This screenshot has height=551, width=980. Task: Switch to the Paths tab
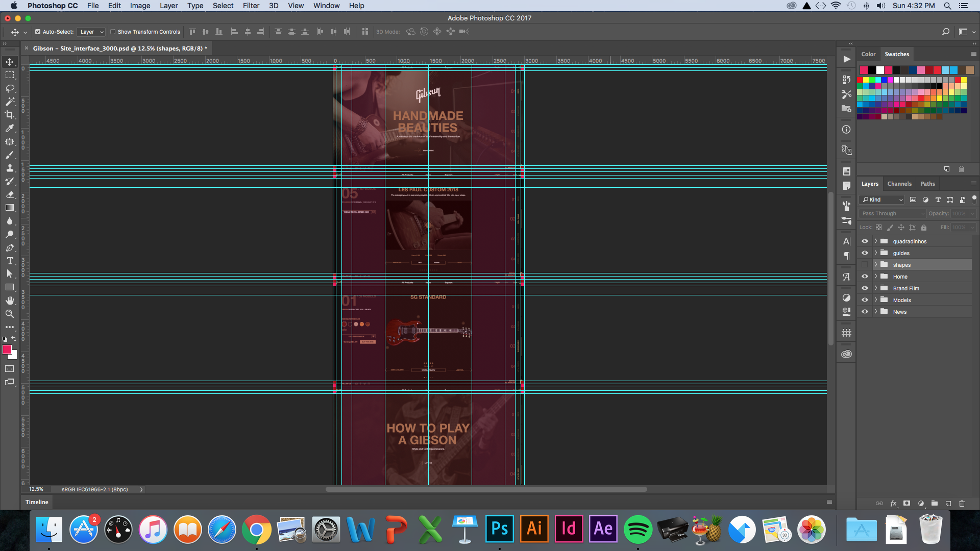pyautogui.click(x=928, y=184)
